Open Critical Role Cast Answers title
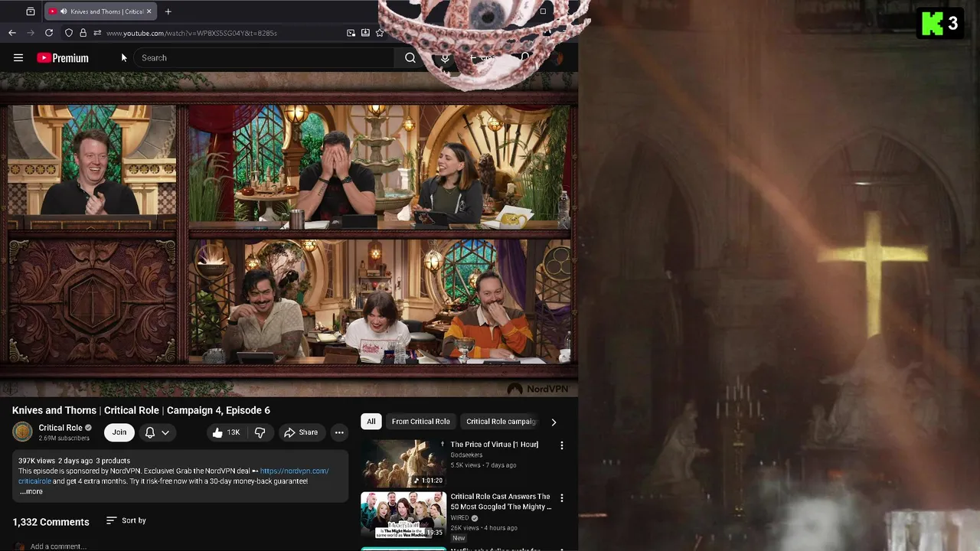This screenshot has height=551, width=980. 501,501
